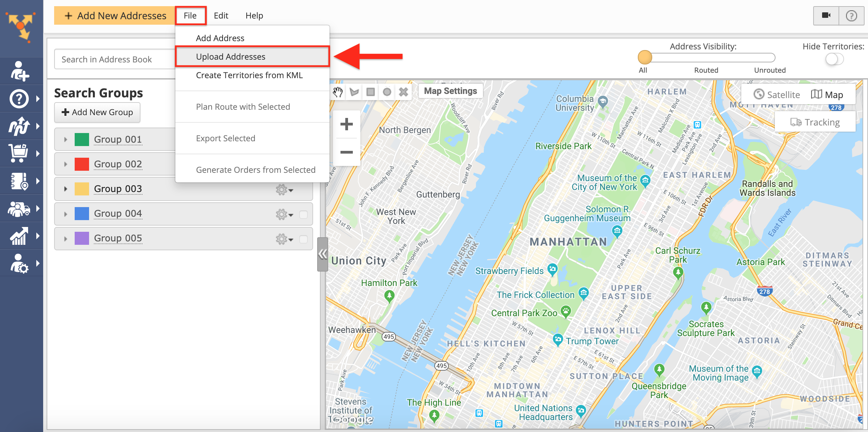The height and width of the screenshot is (432, 868).
Task: Expand Group 005 tree arrow
Action: tap(65, 239)
